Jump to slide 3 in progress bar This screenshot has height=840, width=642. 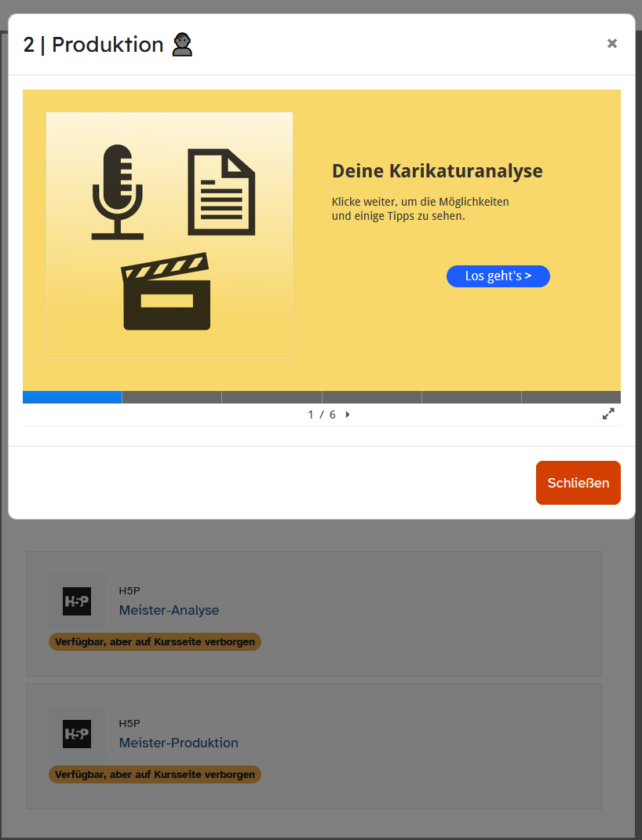272,397
